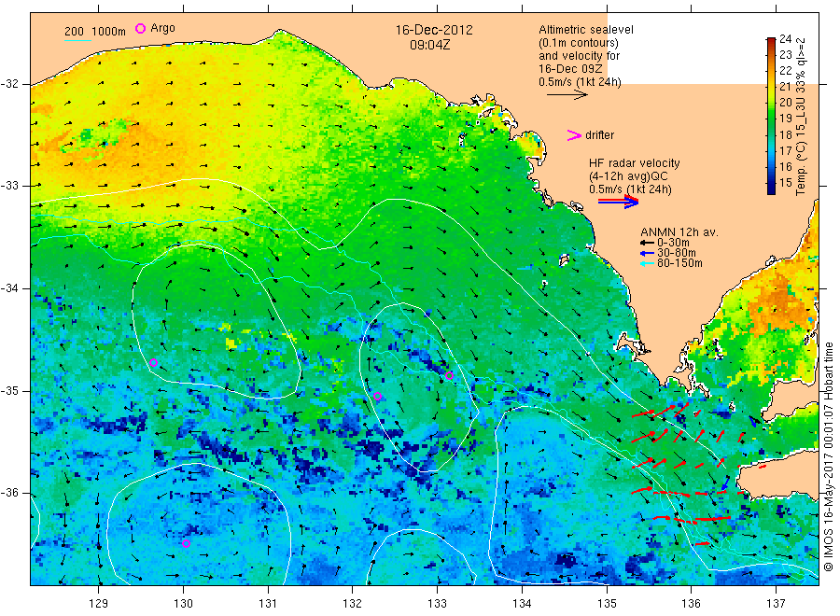
Task: Click latitude label -32 on the axis
Action: click(10, 84)
